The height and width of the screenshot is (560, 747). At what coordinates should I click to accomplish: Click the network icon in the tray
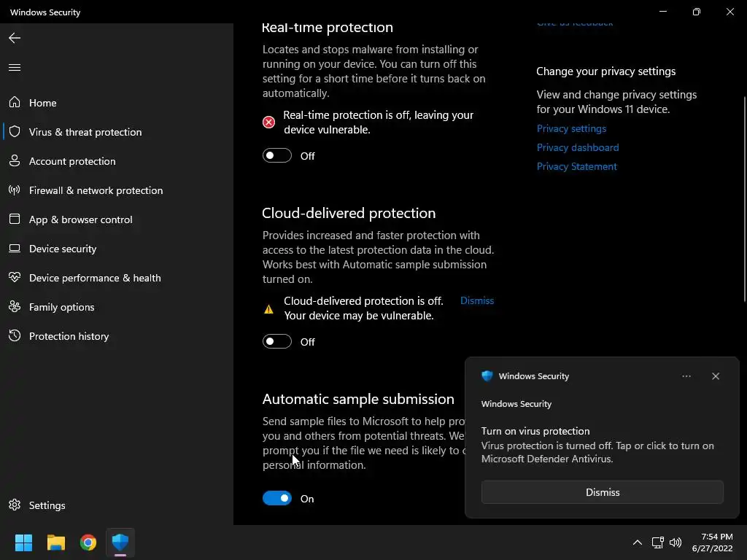658,542
